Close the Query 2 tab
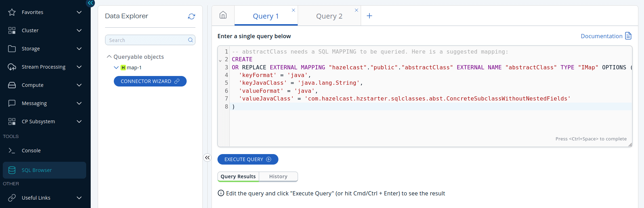The image size is (644, 208). (356, 10)
